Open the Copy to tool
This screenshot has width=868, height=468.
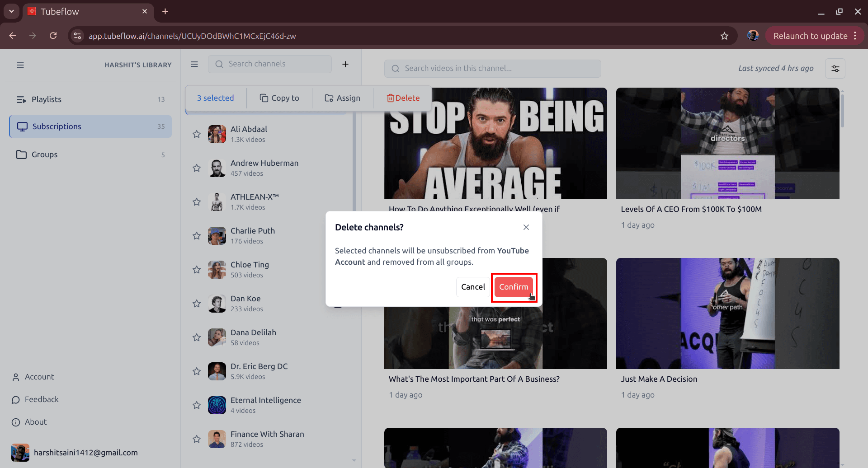(279, 98)
